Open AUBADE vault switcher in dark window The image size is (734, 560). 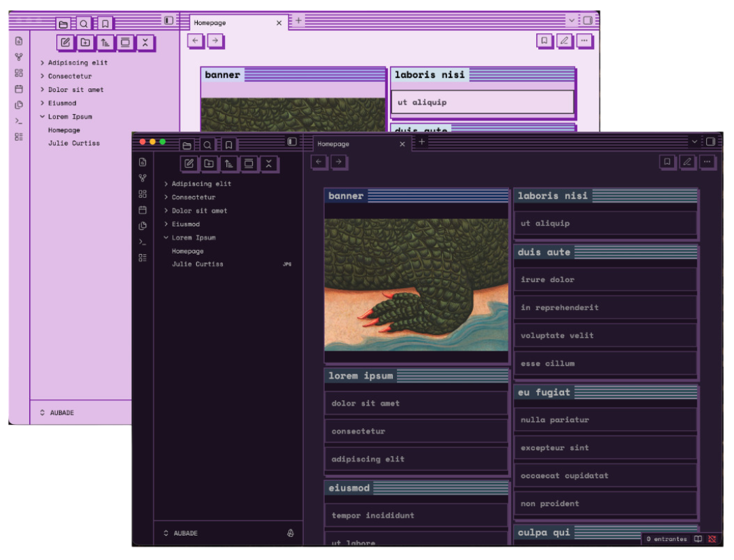(x=181, y=533)
